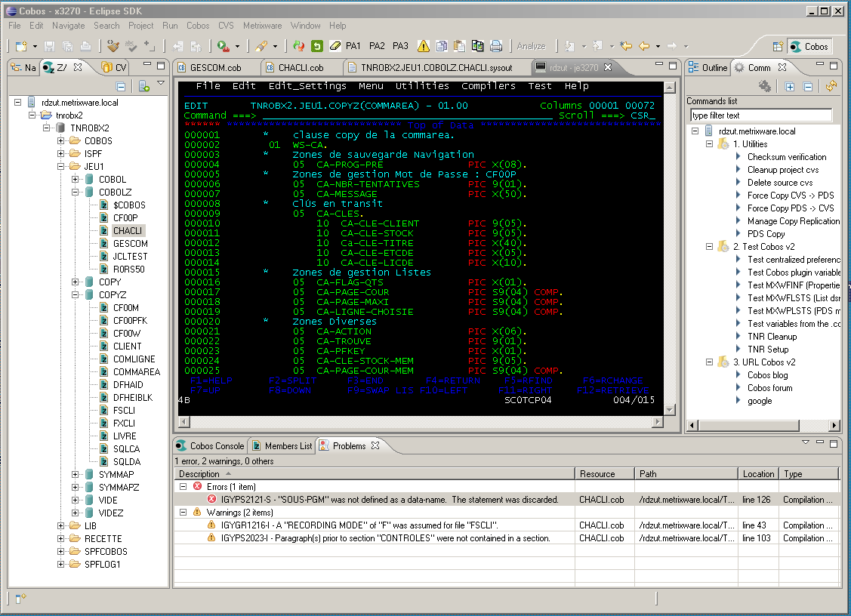Click the Resource column header in Problems
851x616 pixels.
[605, 474]
